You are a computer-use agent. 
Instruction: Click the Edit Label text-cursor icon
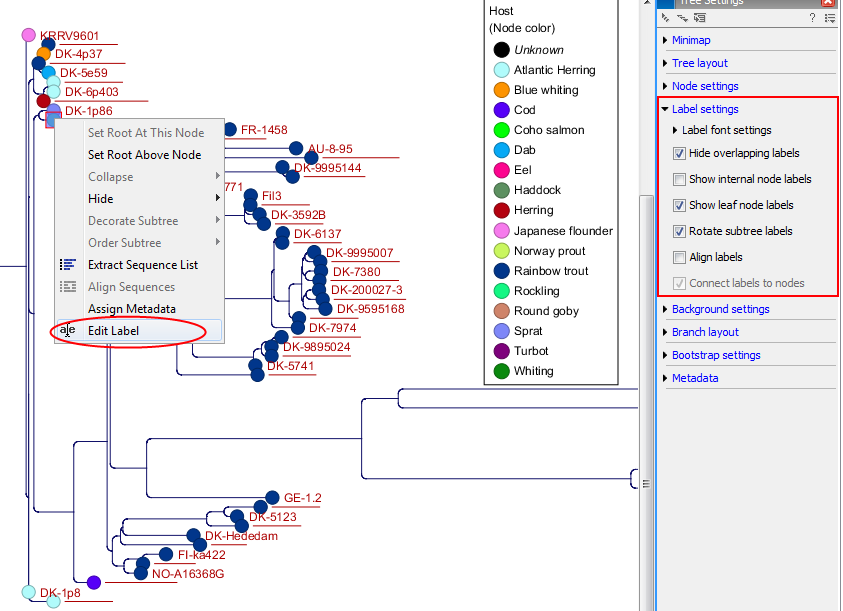68,330
